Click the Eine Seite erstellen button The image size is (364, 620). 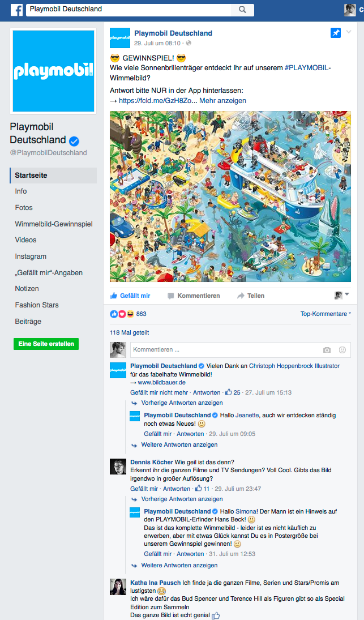tap(46, 344)
